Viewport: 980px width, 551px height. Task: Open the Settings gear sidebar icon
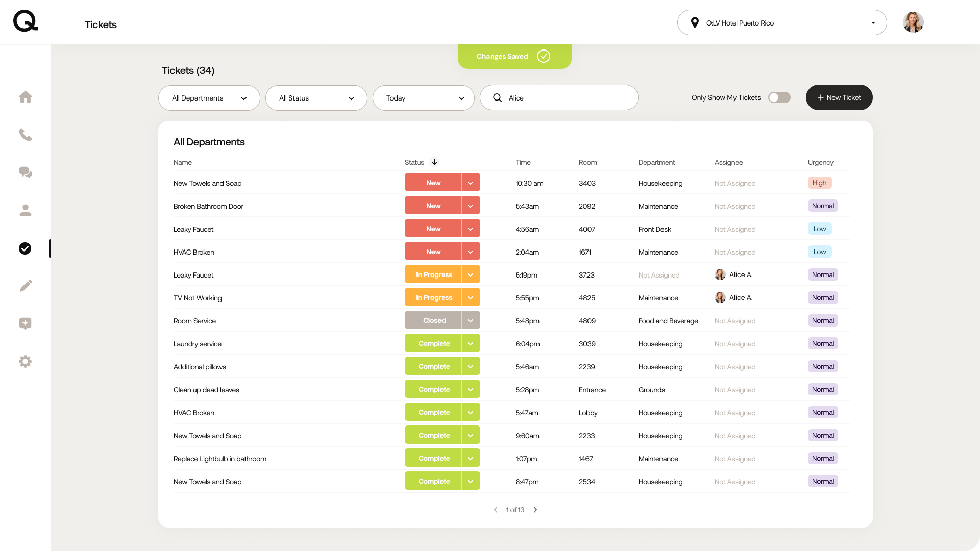[x=26, y=362]
